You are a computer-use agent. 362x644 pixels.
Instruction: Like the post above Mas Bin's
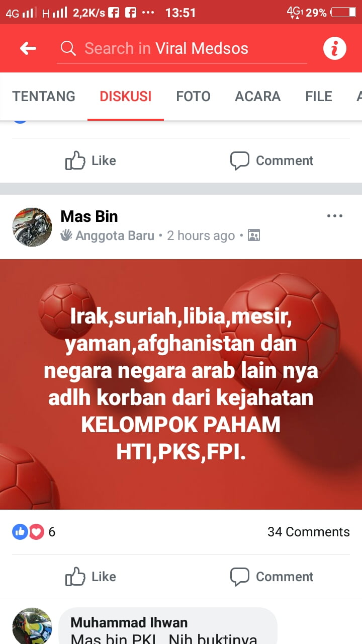click(91, 160)
